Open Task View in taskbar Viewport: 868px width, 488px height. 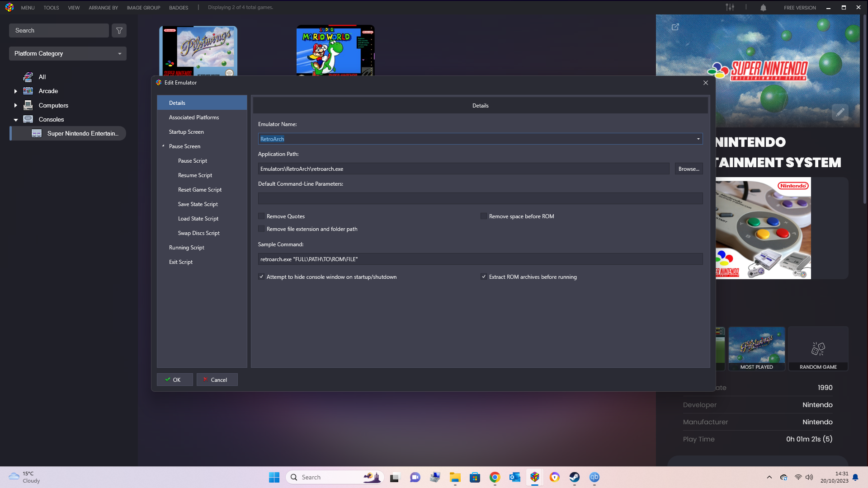(x=395, y=477)
